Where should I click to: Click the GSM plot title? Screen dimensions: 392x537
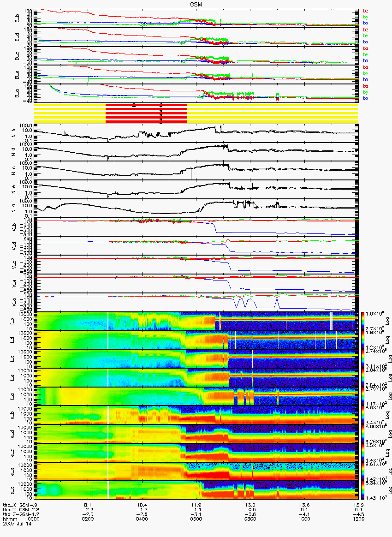pos(196,5)
